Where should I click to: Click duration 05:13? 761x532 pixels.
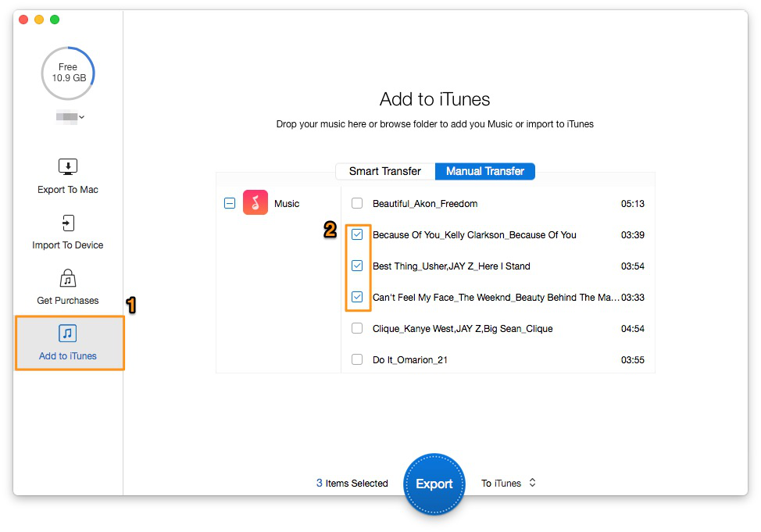coord(632,203)
